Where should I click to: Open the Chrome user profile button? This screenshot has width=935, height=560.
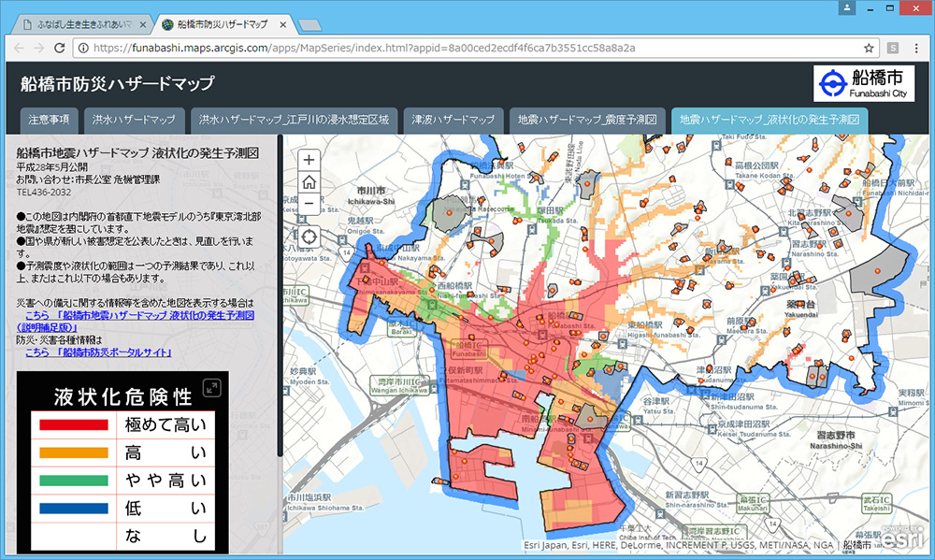pyautogui.click(x=847, y=7)
